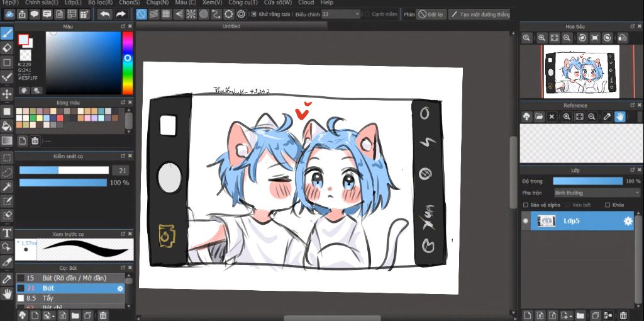Toggle the Cạnh mềm checkbox
Screen dimensions: 644x321
click(x=367, y=14)
